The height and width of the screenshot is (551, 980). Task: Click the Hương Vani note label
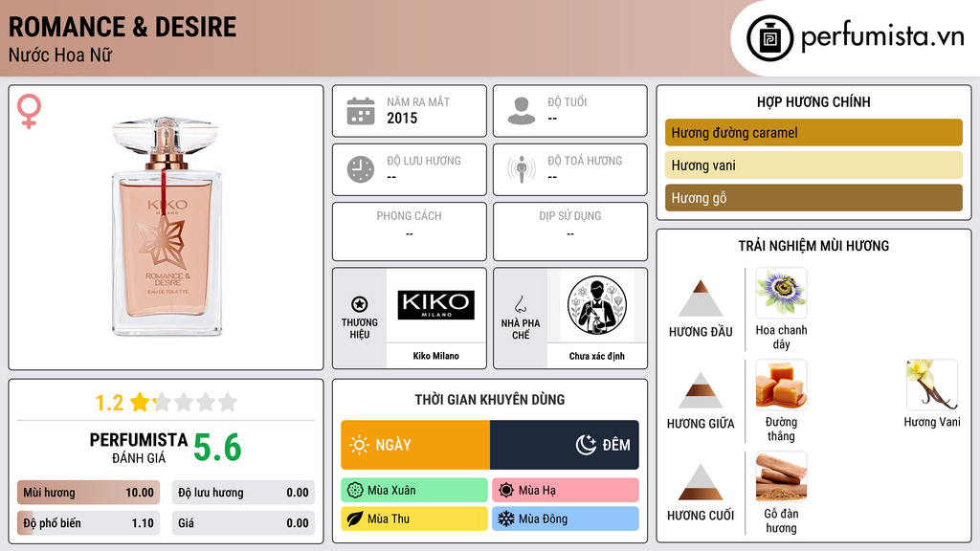pyautogui.click(x=932, y=422)
